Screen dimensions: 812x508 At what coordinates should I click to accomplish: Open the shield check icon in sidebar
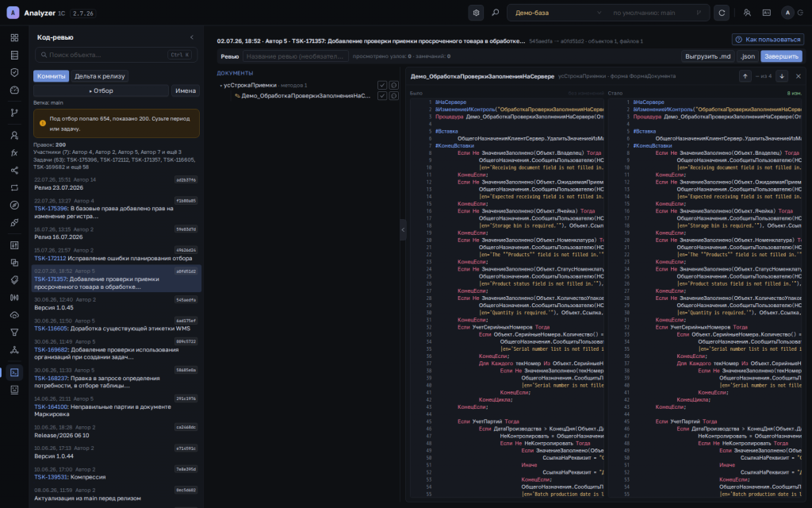pyautogui.click(x=14, y=72)
